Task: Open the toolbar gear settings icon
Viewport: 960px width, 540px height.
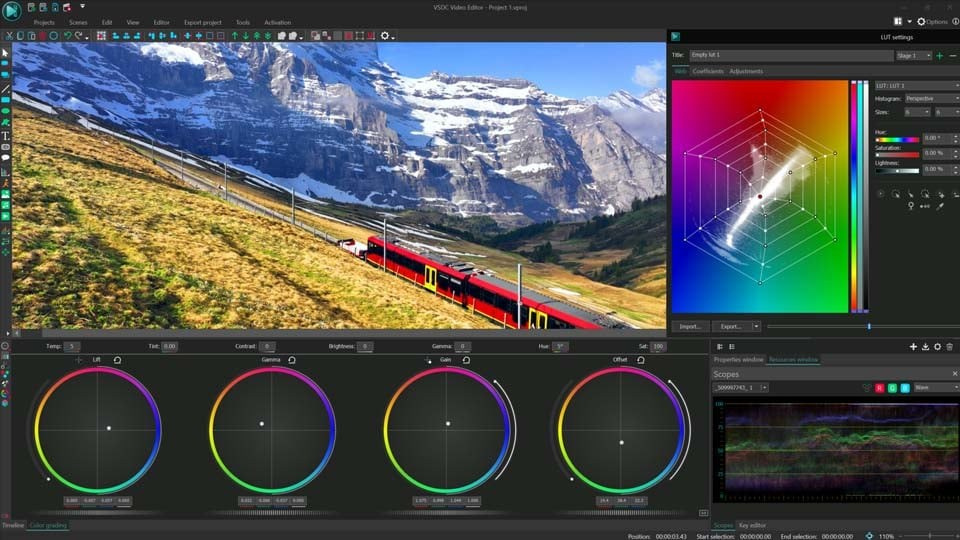Action: point(384,36)
